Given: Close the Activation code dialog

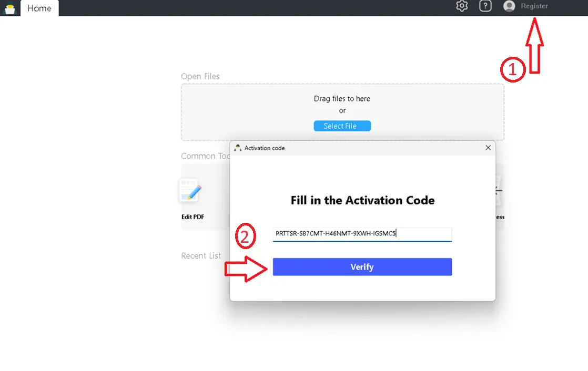Looking at the screenshot, I should click(x=488, y=148).
